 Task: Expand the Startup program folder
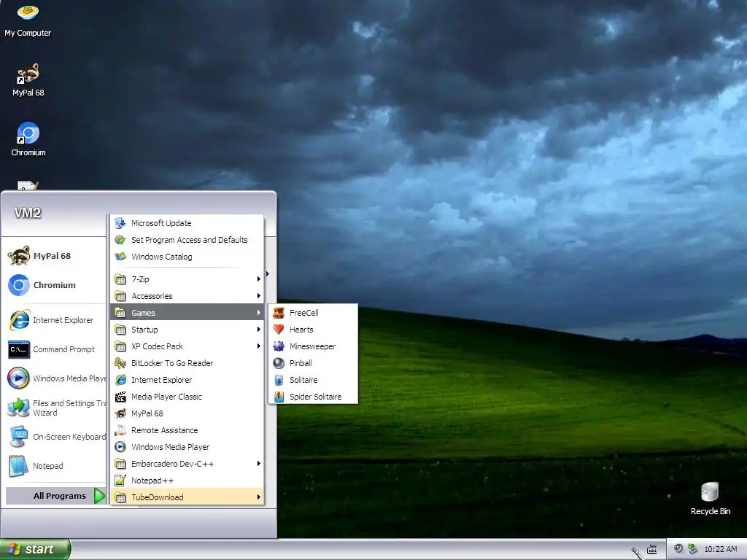[x=187, y=330]
